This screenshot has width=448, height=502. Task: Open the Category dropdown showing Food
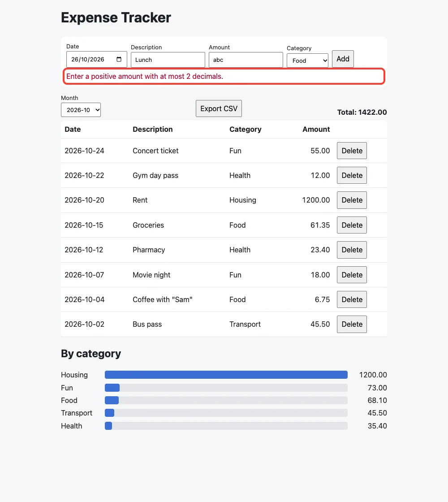coord(307,61)
